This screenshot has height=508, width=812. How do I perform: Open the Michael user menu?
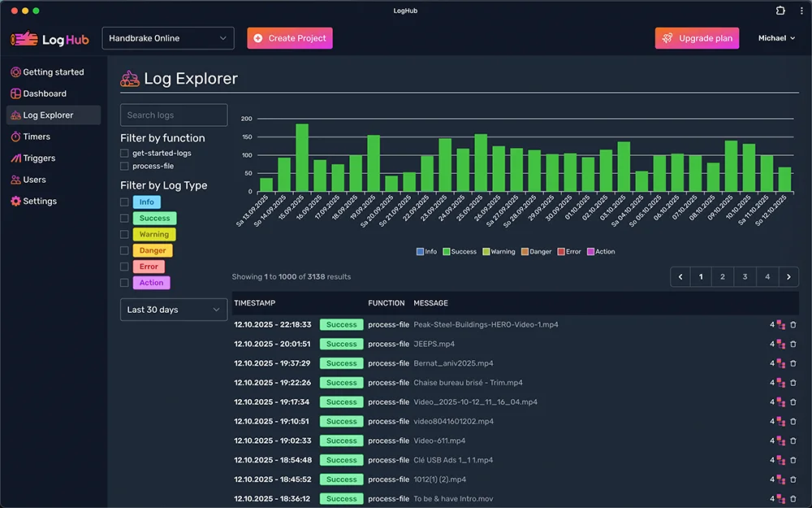click(x=776, y=38)
